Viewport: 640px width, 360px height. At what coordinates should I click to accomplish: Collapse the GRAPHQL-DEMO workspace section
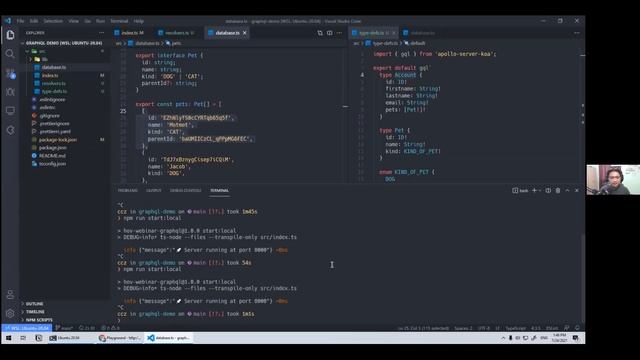pyautogui.click(x=64, y=43)
